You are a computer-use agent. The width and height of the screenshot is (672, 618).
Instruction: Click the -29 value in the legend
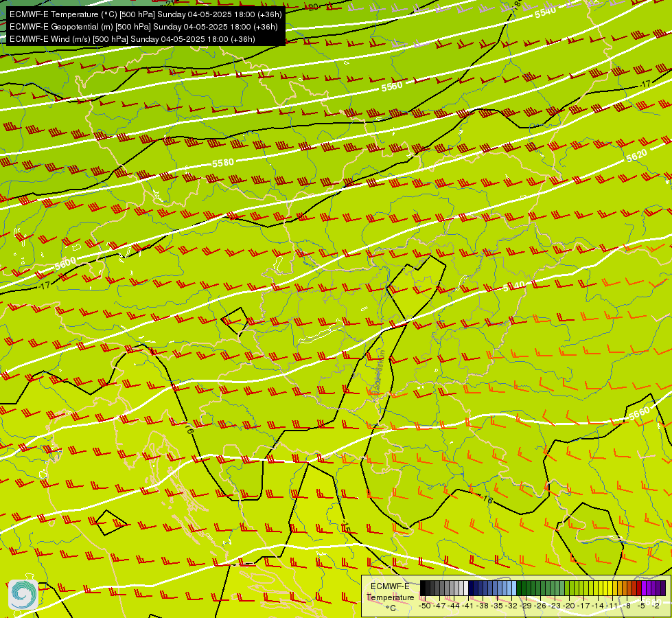click(526, 606)
